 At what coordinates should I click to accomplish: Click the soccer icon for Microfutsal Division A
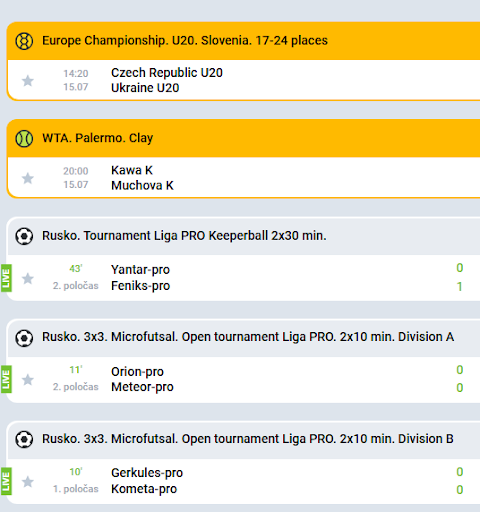click(x=24, y=338)
